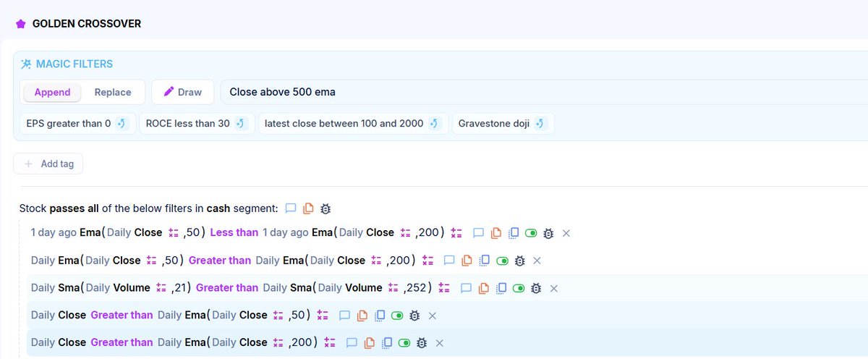Switch to Replace mode
The height and width of the screenshot is (359, 868).
(113, 92)
